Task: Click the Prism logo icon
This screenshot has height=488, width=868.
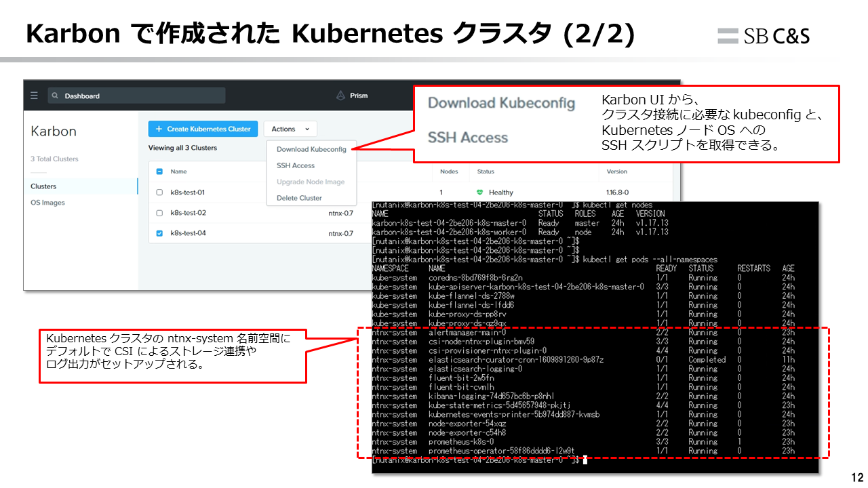Action: pos(340,96)
